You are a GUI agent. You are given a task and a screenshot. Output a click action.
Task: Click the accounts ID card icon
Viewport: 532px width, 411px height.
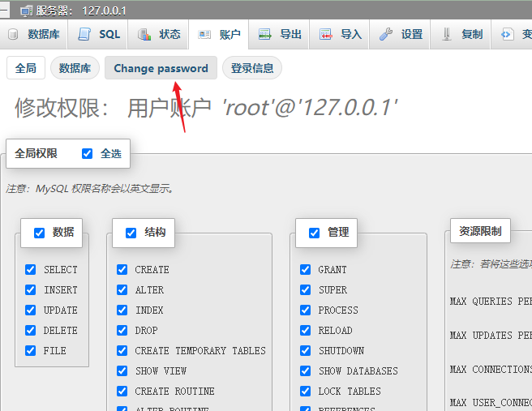[x=204, y=35]
